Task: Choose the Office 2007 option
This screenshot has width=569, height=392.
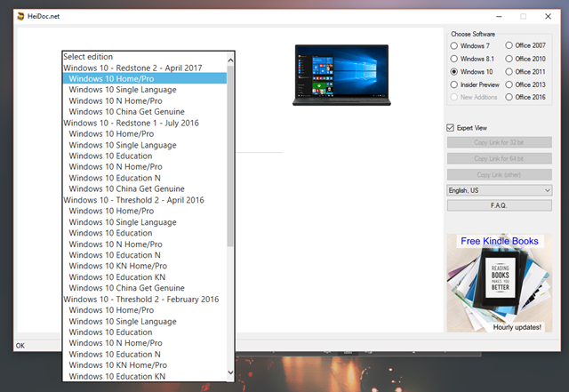Action: [509, 45]
